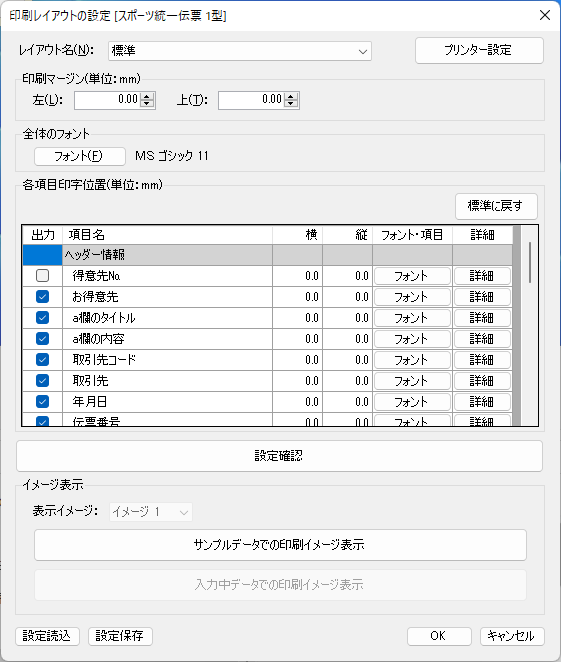
Task: Click the 横 value of 年月日 row
Action: coord(298,402)
